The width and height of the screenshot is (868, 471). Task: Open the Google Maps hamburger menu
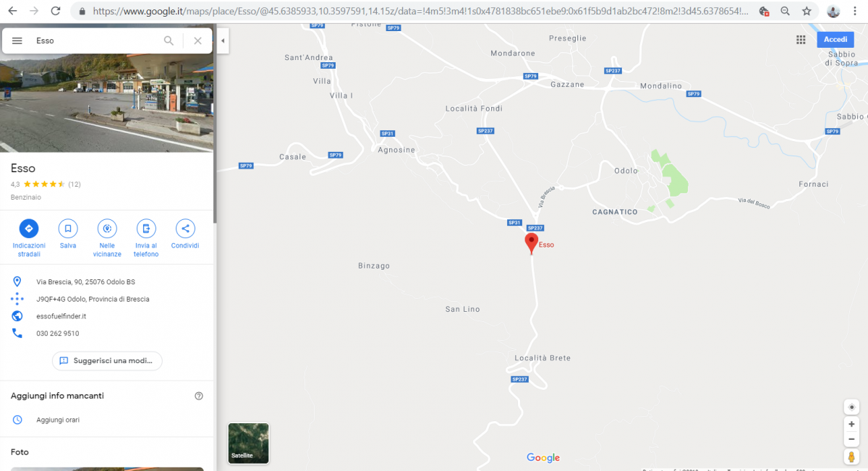click(17, 41)
